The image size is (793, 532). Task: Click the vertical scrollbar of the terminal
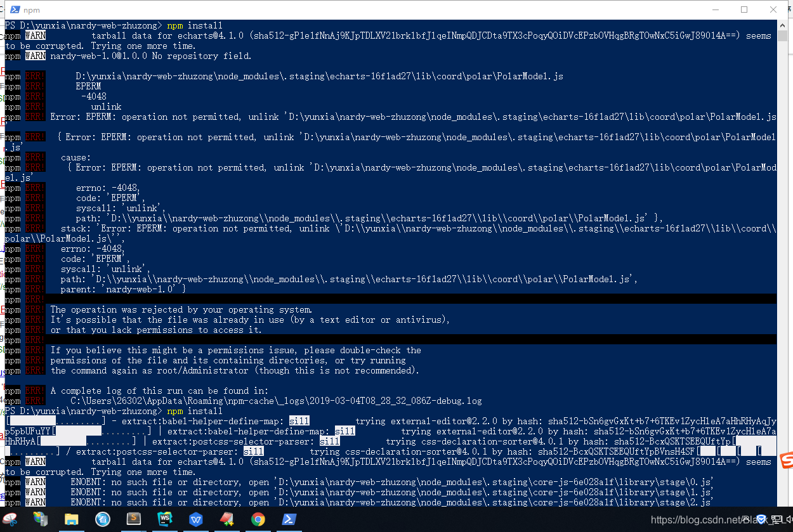tap(783, 263)
